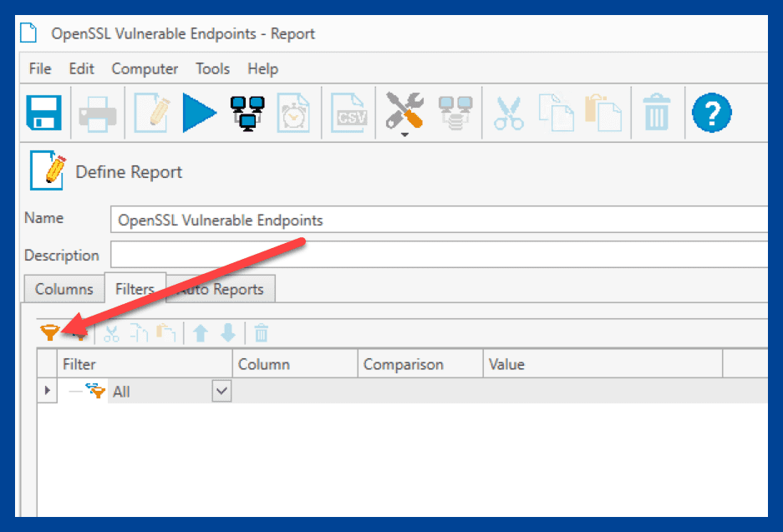Screen dimensions: 783x532
Task: Click the small copy icon in filter toolbar
Action: (x=139, y=333)
